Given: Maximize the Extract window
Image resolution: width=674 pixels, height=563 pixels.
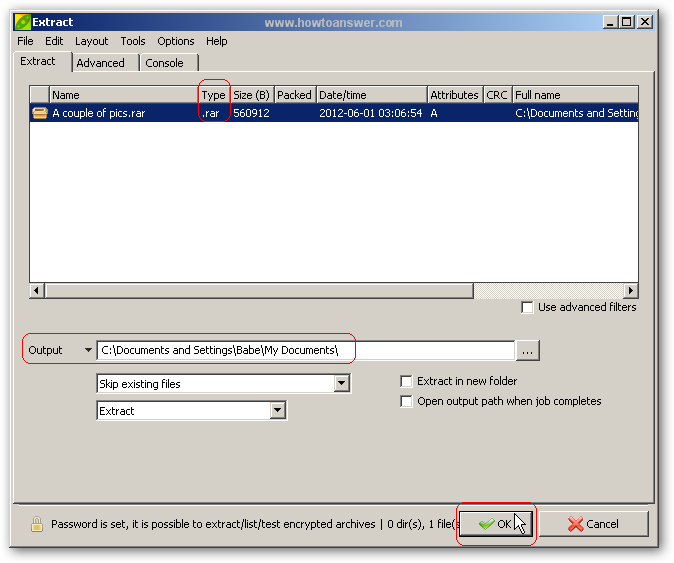Looking at the screenshot, I should tap(626, 22).
